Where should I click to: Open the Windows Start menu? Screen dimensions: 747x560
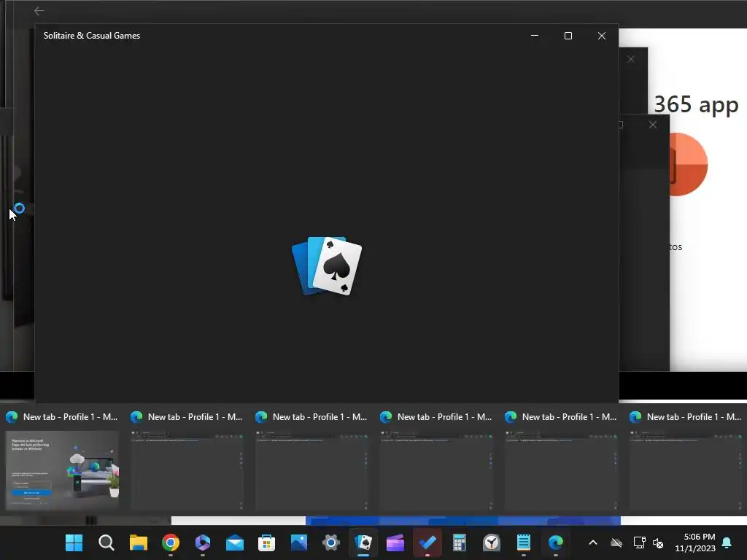(74, 542)
